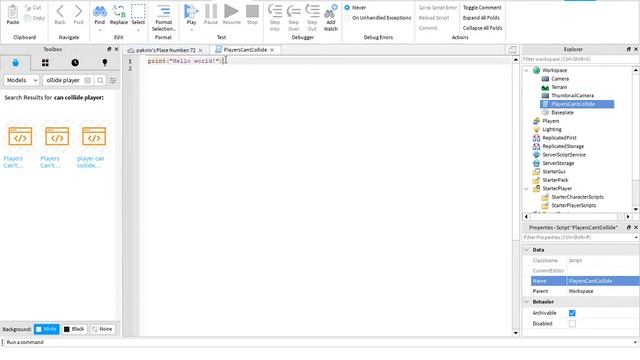Clear the Toolbox search text

coord(87,80)
